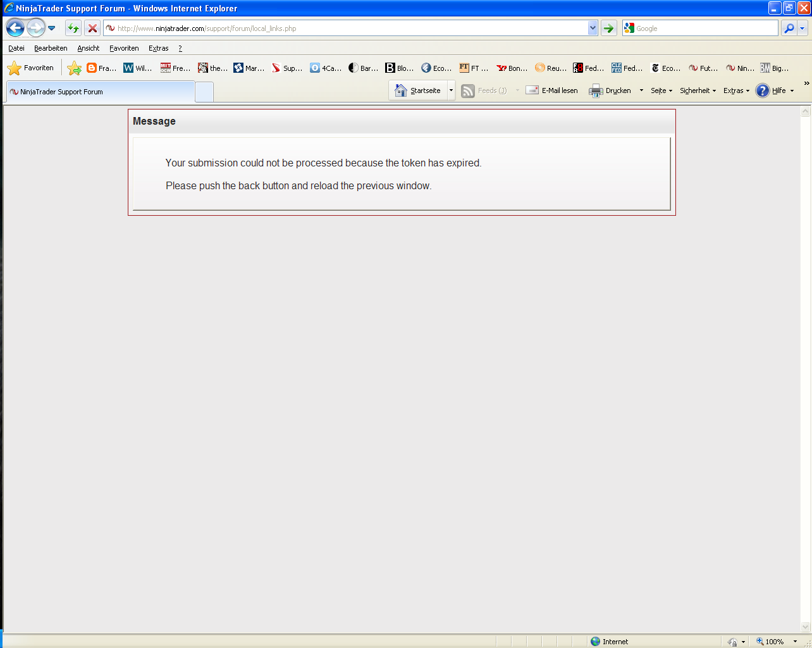Screen dimensions: 812x648
Task: Open the Sicherheit dropdown menu
Action: click(x=698, y=90)
